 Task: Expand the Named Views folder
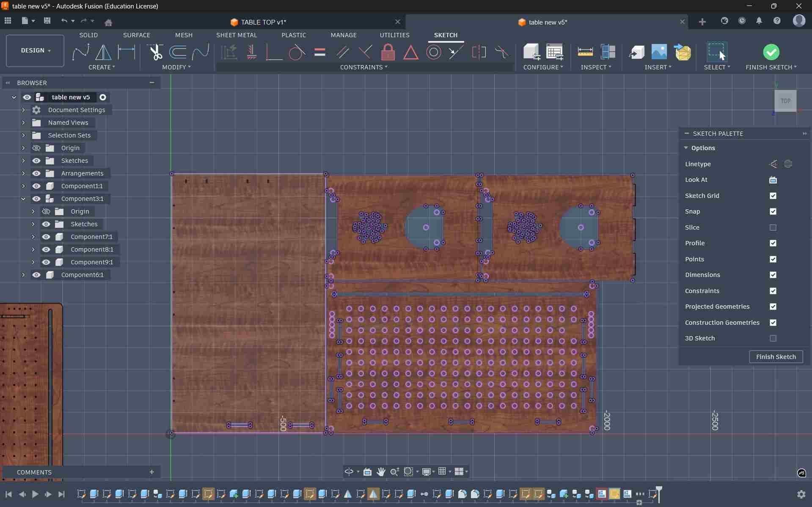tap(23, 123)
